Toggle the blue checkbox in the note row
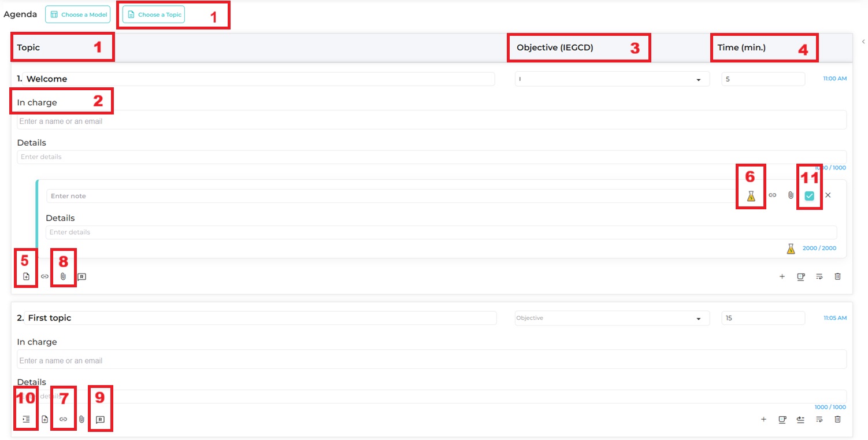This screenshot has height=440, width=868. (809, 196)
